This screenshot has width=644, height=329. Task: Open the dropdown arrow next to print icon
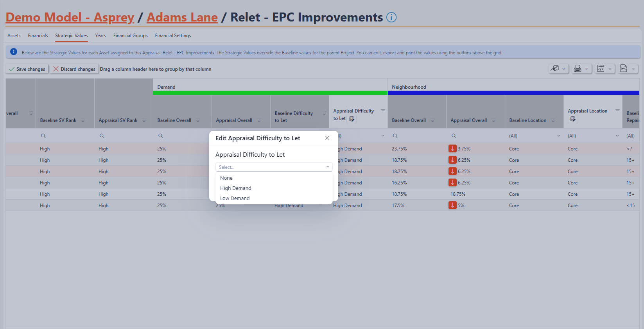pyautogui.click(x=587, y=69)
